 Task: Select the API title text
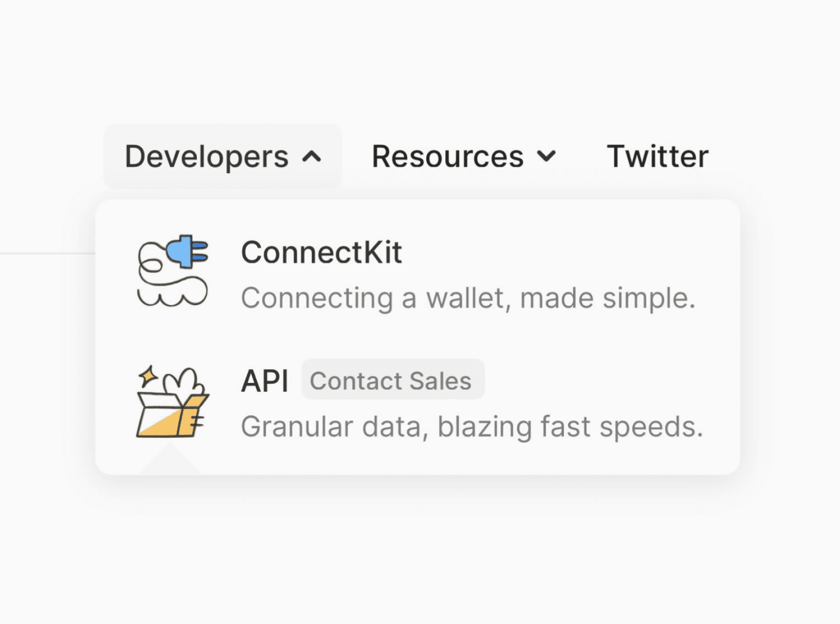[x=265, y=381]
